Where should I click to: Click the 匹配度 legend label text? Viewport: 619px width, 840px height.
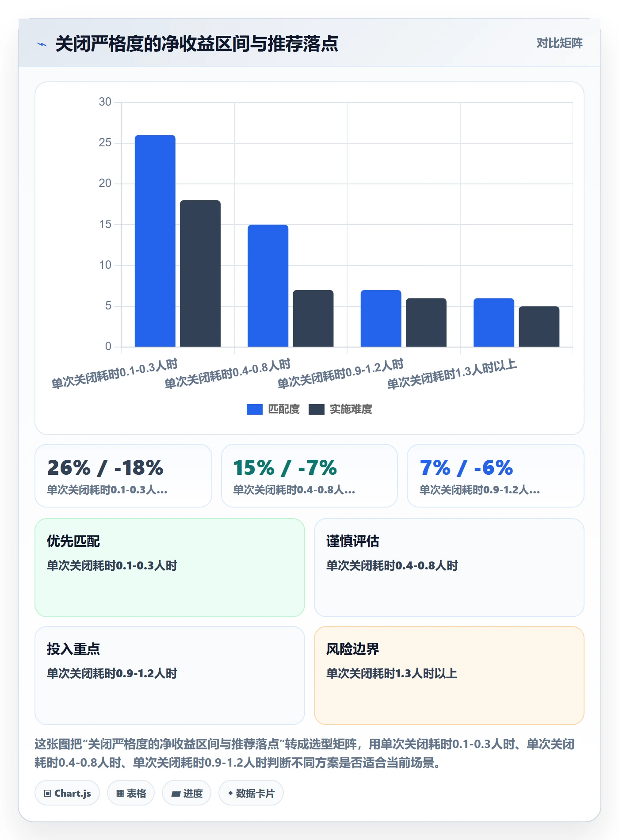pos(284,409)
